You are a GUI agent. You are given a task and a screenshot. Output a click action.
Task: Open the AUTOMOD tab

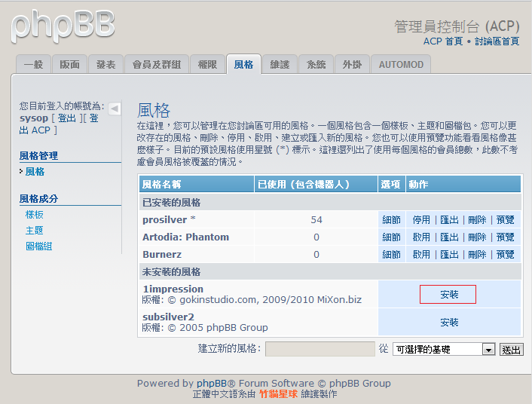[400, 65]
